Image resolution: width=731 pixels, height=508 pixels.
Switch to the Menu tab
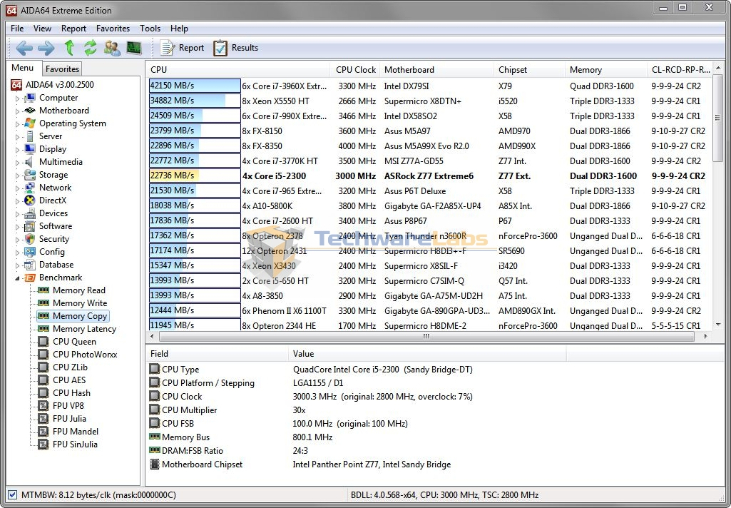click(x=22, y=68)
